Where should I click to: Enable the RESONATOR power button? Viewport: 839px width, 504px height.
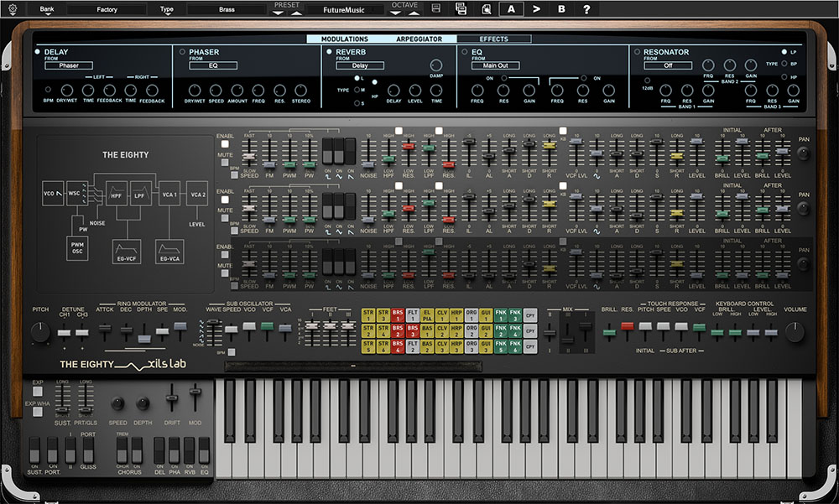[637, 52]
